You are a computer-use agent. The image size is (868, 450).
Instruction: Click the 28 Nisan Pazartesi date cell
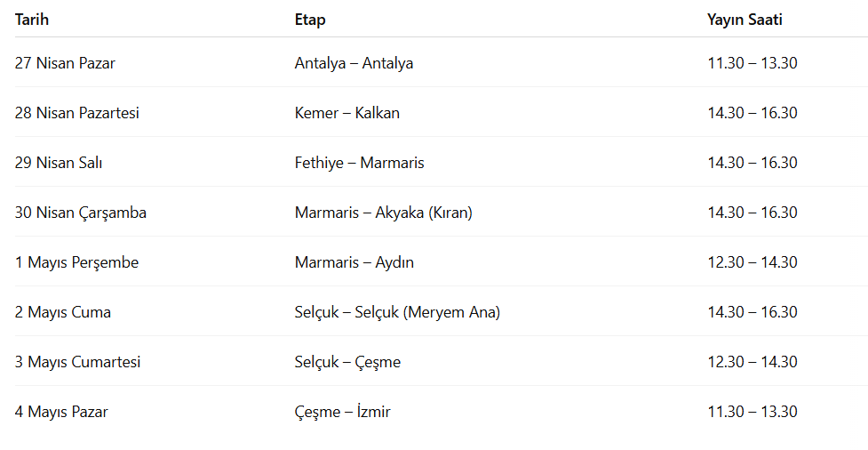(76, 113)
